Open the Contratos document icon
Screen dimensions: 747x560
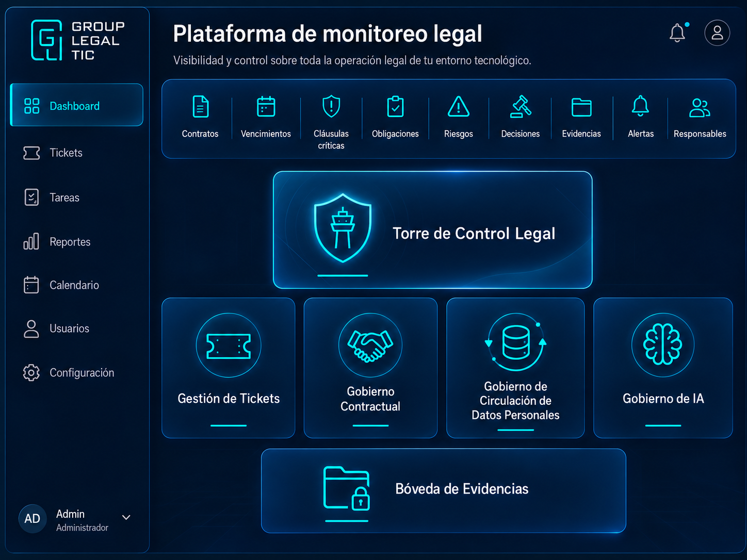coord(200,107)
